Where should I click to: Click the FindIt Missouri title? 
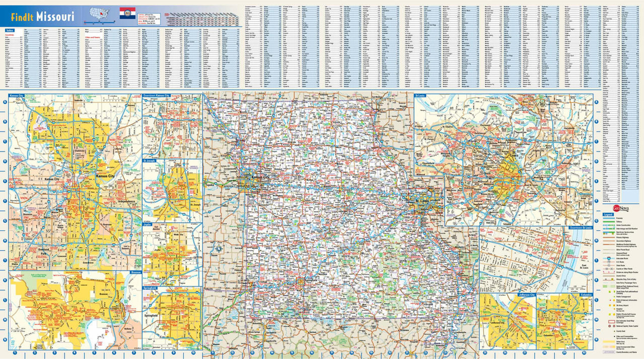click(43, 16)
